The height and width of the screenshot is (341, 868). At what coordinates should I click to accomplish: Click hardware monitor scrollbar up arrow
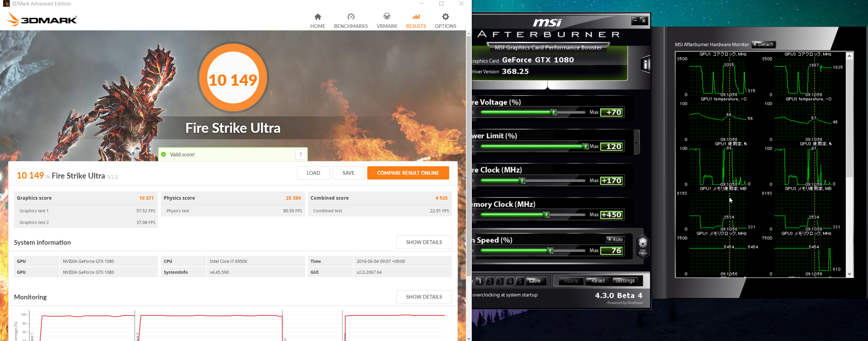click(x=849, y=56)
